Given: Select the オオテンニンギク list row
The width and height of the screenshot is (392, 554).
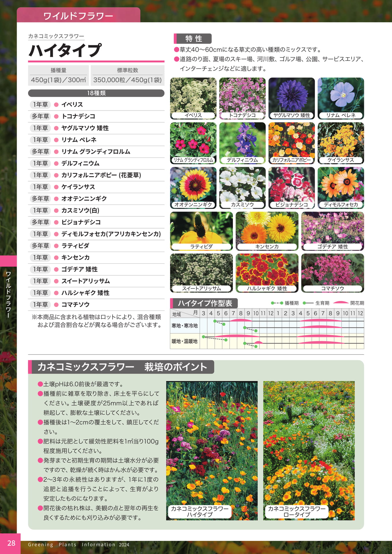Looking at the screenshot, I should point(96,199).
